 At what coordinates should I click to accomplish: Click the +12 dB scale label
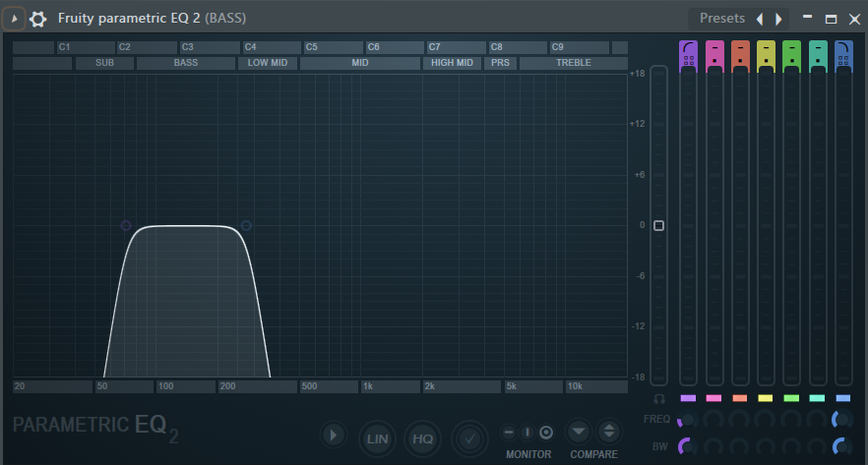point(637,124)
